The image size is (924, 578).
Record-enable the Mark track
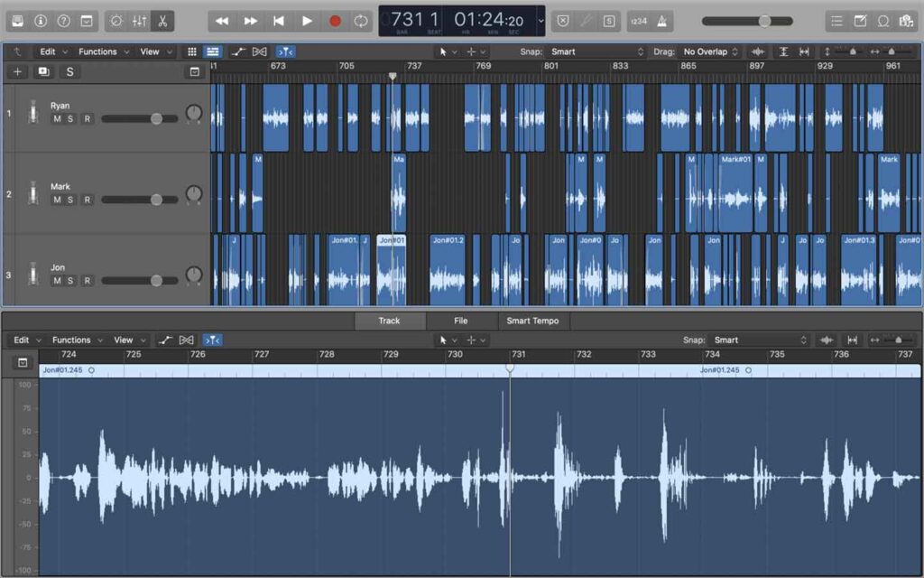88,200
